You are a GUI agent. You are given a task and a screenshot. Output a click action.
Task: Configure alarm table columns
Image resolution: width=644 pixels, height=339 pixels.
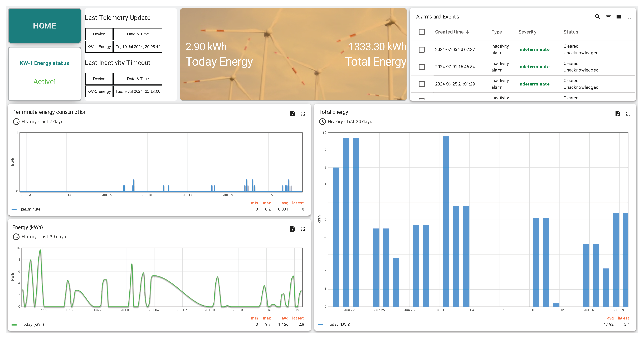(619, 17)
